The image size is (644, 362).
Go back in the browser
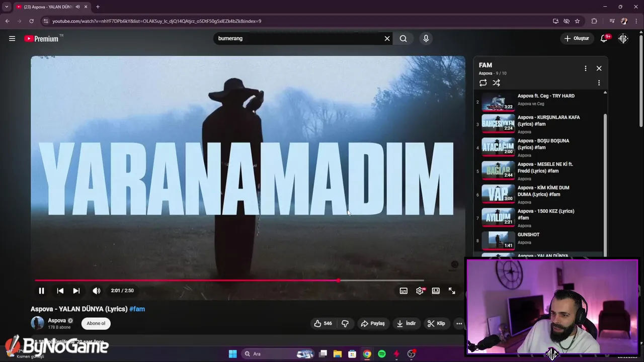pos(7,21)
